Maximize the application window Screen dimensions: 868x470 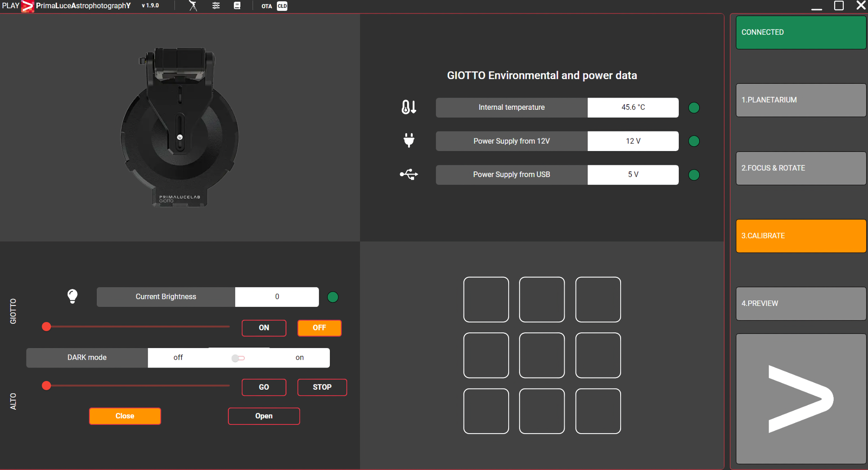839,6
